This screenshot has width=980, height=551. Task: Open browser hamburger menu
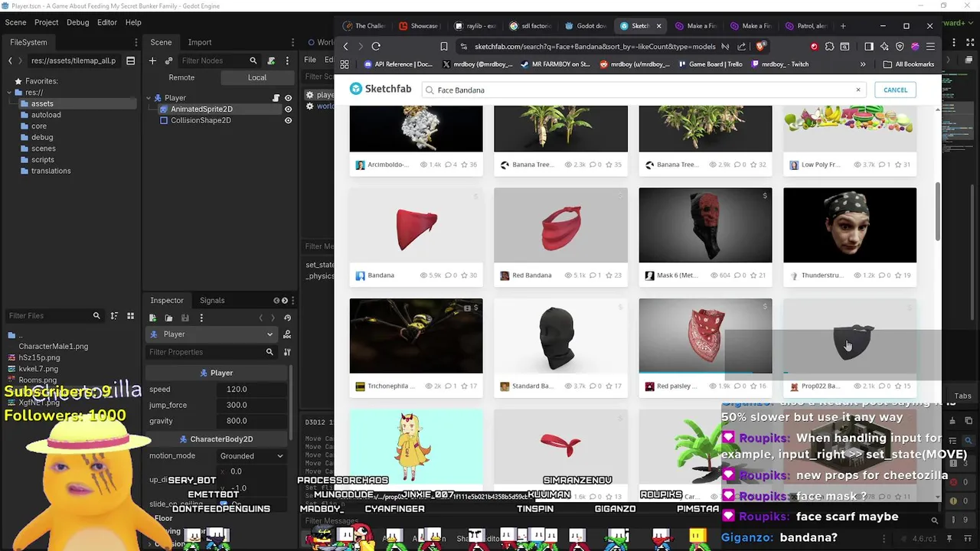(x=930, y=47)
